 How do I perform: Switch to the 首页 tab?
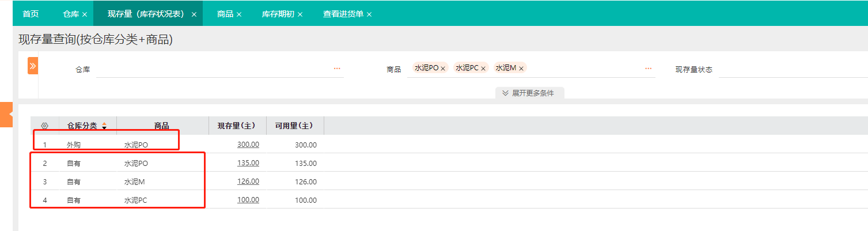31,14
